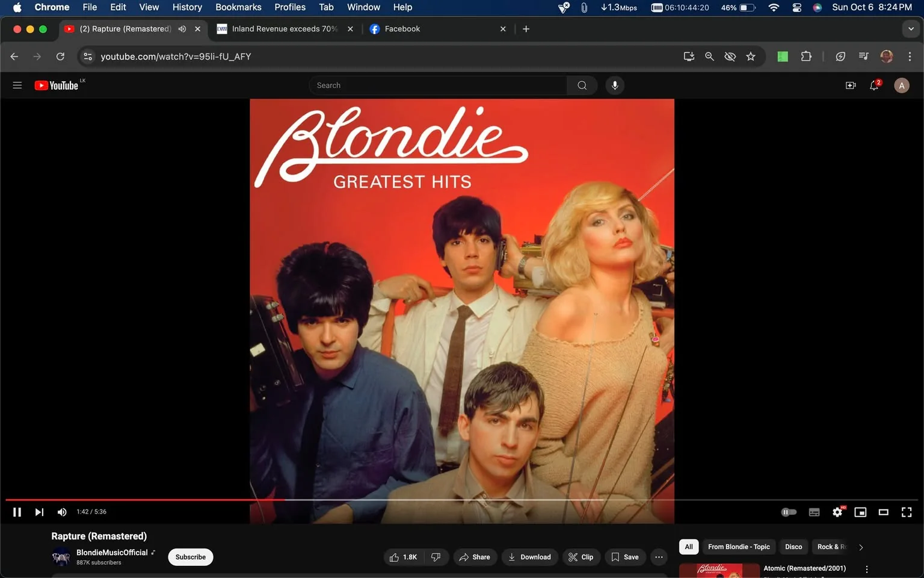Search with your voice microphone
Viewport: 924px width, 578px height.
point(615,85)
